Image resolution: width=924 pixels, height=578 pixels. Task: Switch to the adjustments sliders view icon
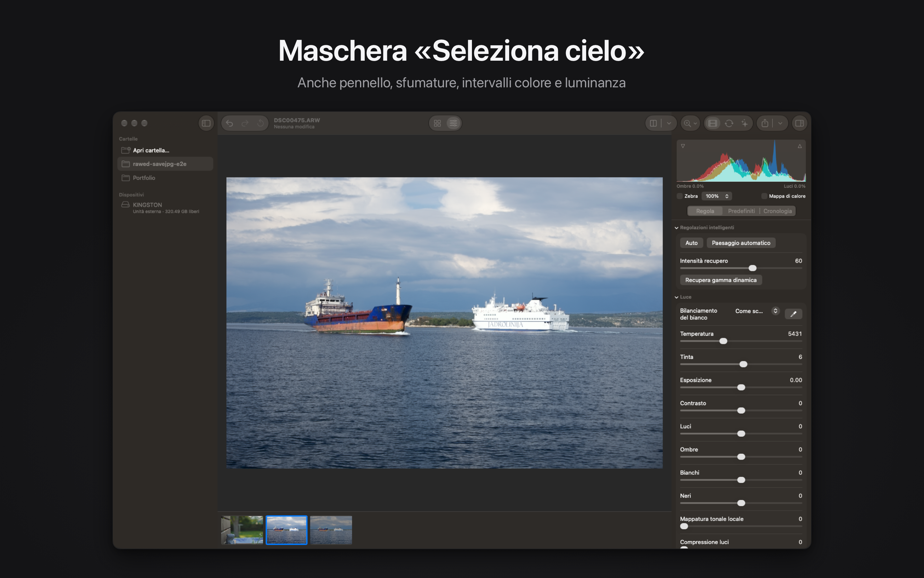coord(453,123)
